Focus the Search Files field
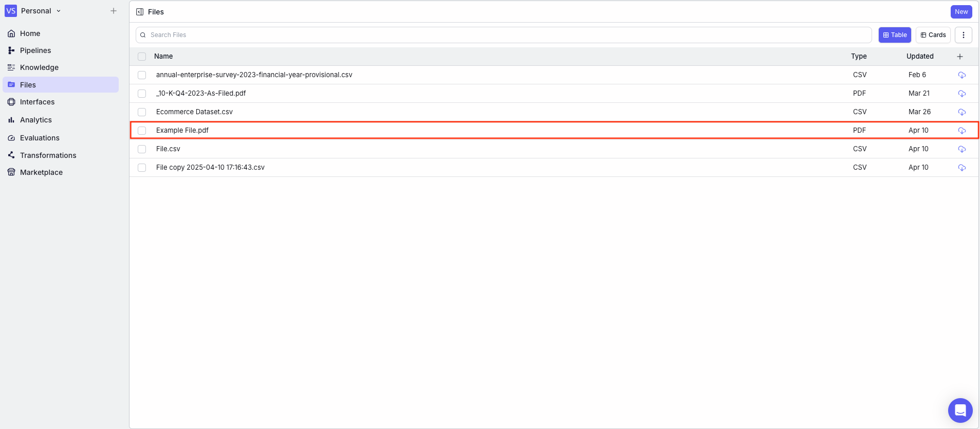The width and height of the screenshot is (980, 429). 504,35
